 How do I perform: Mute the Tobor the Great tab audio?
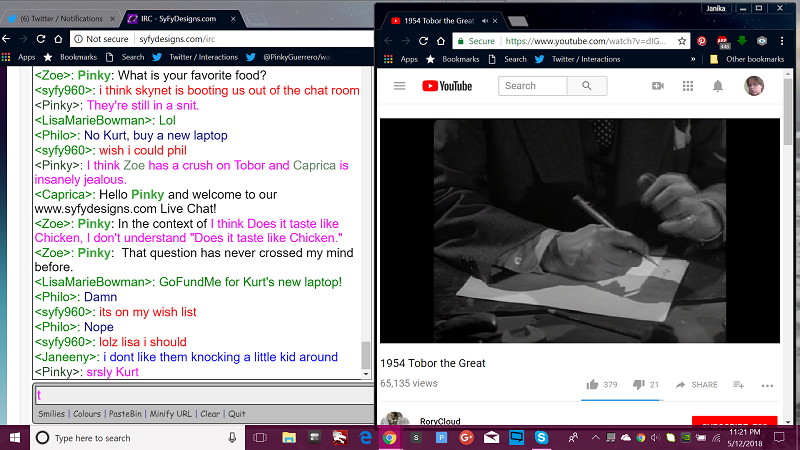pyautogui.click(x=485, y=21)
